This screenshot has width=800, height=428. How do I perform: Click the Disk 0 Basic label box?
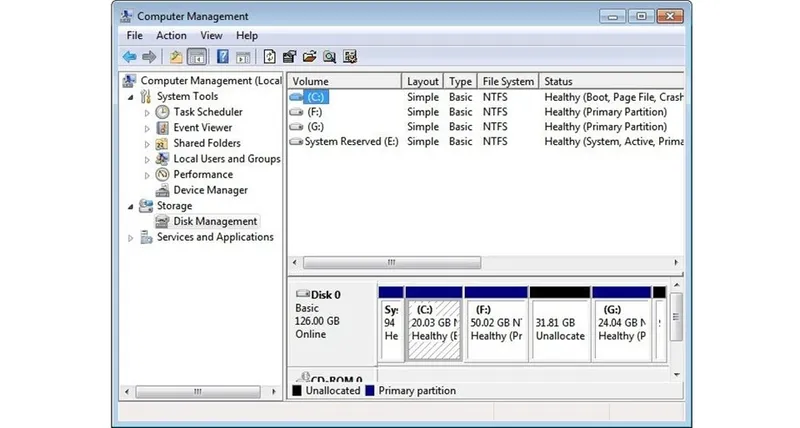332,322
